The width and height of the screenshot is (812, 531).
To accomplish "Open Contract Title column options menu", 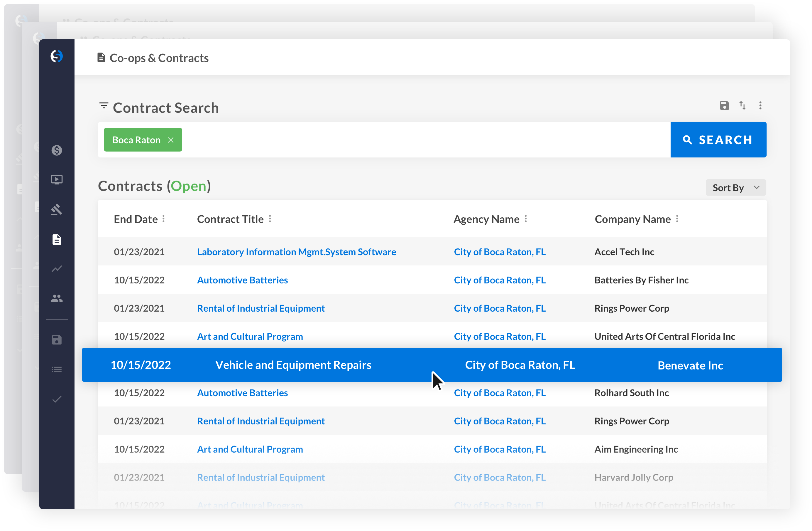I will click(x=270, y=219).
